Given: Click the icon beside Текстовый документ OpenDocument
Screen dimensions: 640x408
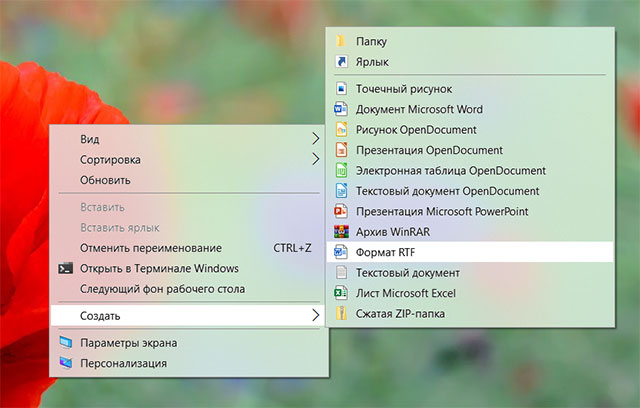Looking at the screenshot, I should (341, 191).
